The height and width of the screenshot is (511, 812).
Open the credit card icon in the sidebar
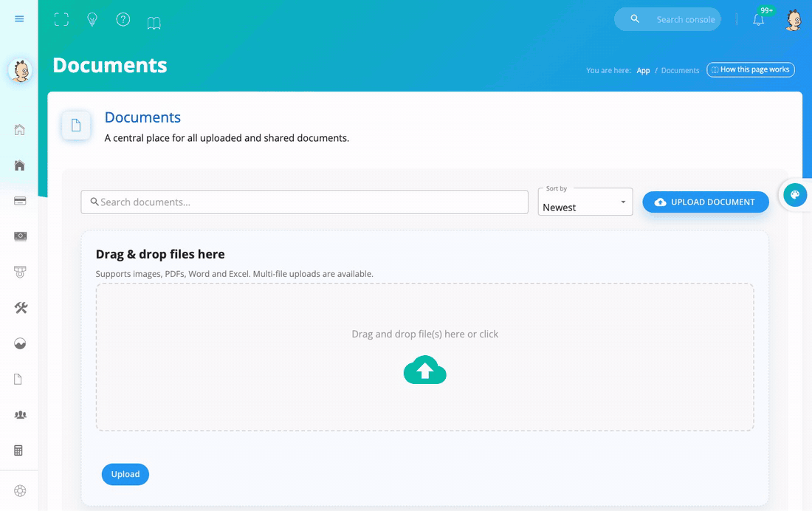pos(20,201)
